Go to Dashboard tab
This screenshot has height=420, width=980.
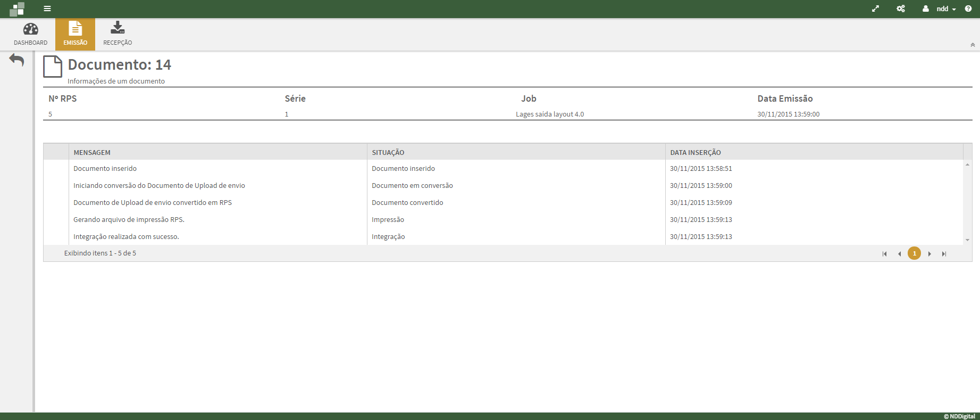(x=30, y=34)
